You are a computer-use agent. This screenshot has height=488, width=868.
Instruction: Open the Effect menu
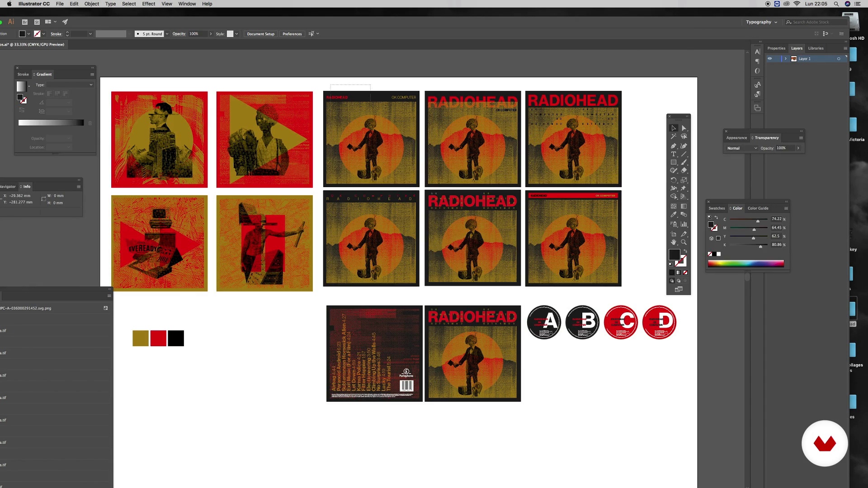148,4
